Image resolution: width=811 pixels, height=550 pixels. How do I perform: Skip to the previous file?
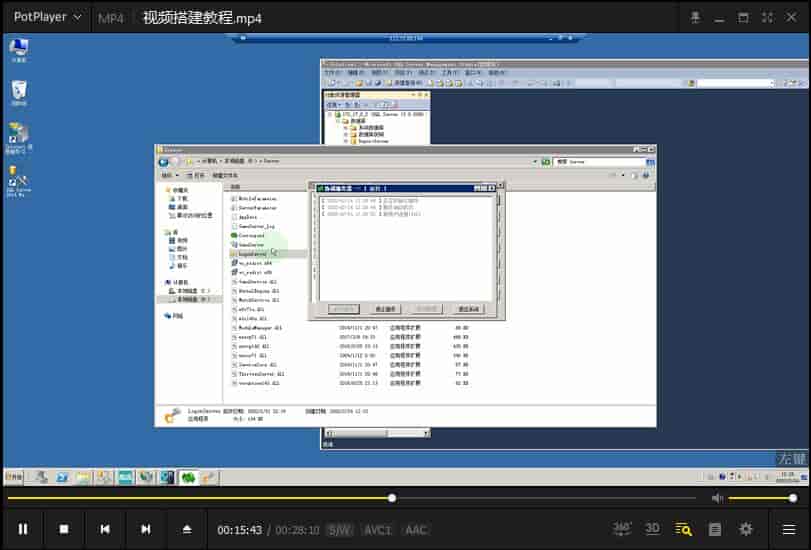105,529
